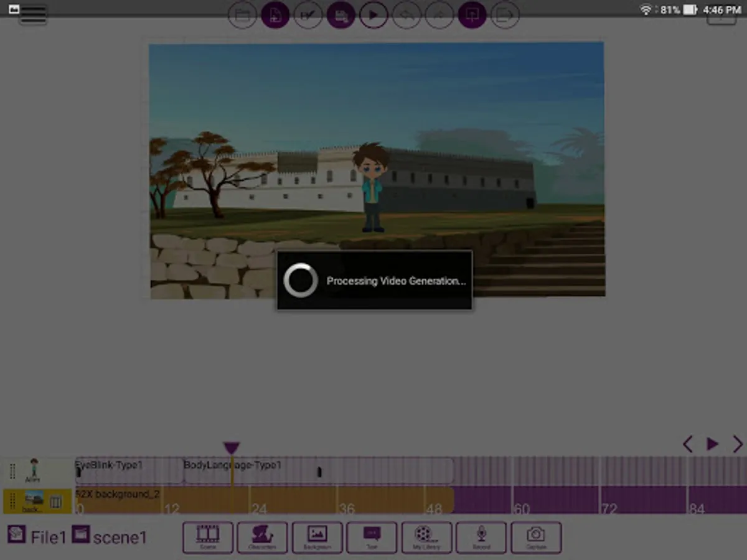Screen dimensions: 747x560
Task: Select the EyeBlink-Type1 timeline clip
Action: (129, 471)
